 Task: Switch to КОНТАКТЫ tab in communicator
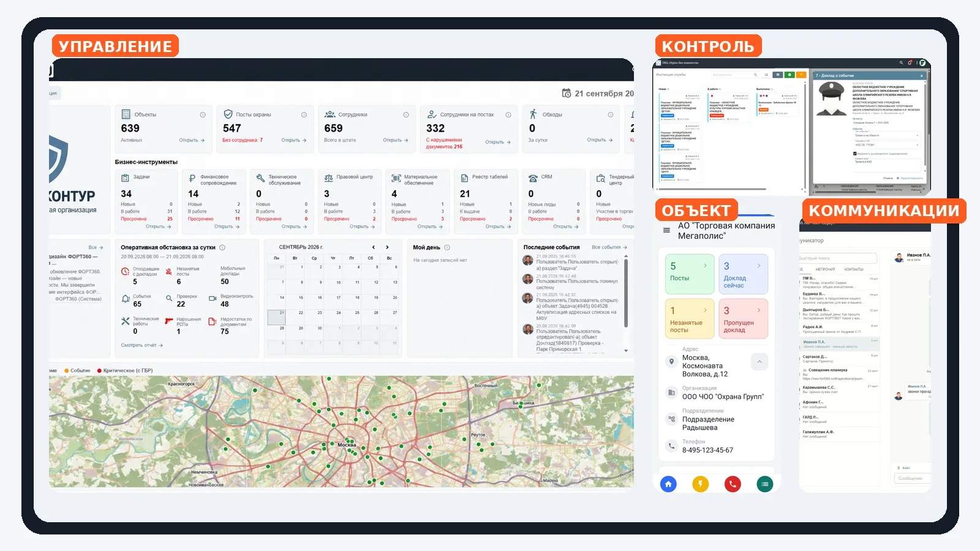tap(854, 269)
